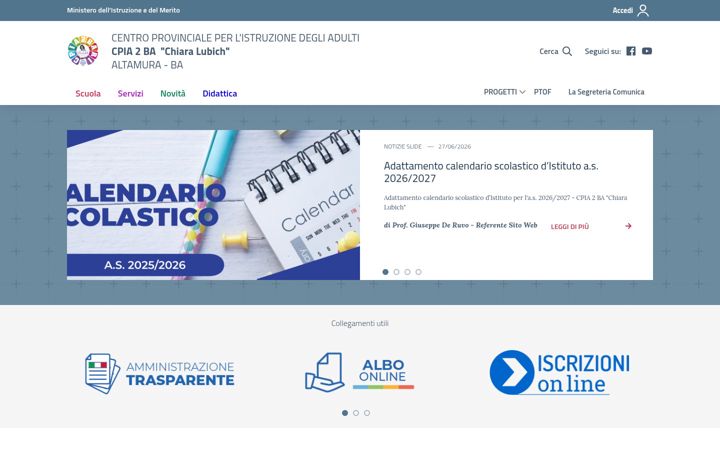Click the Collegamenti utili heading
This screenshot has width=720, height=450.
[x=360, y=323]
